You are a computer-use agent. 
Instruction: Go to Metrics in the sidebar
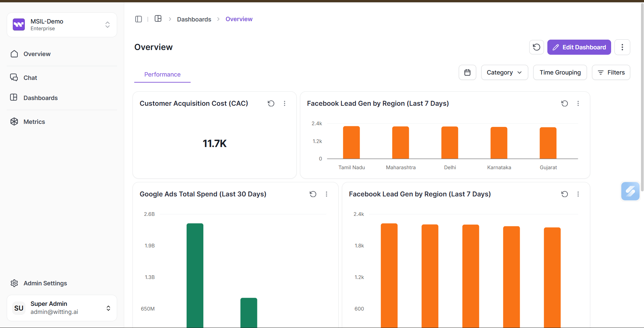pyautogui.click(x=34, y=122)
